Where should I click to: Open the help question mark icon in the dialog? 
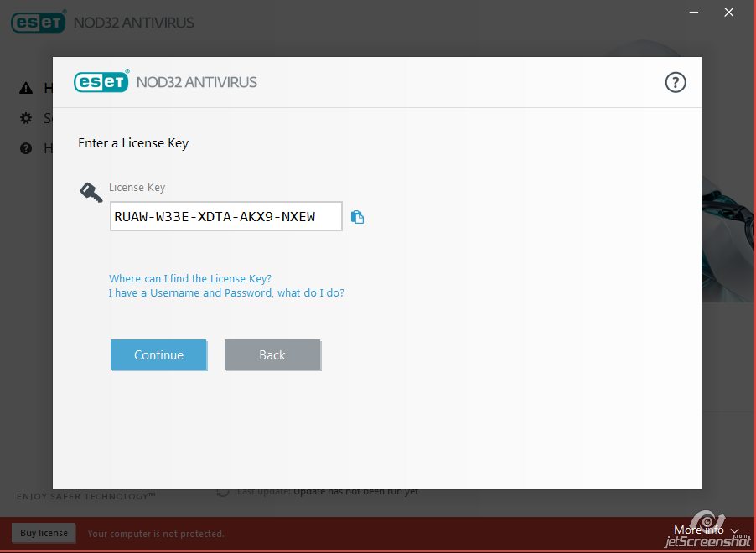(x=675, y=82)
